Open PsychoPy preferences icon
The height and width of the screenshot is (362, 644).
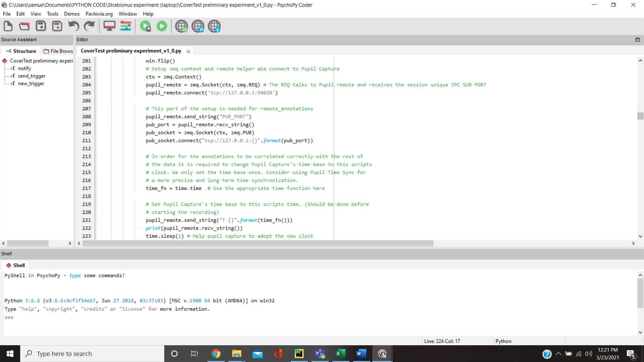[x=126, y=26]
